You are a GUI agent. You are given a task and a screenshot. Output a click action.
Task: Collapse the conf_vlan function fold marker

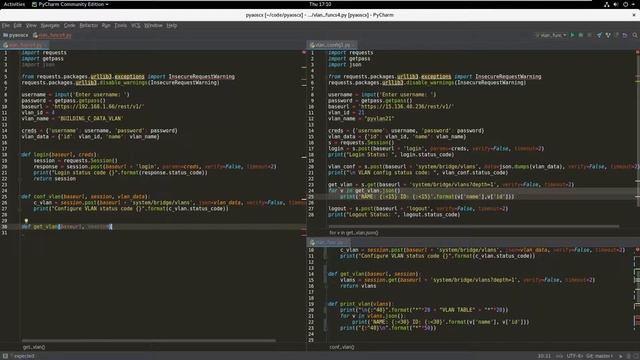pyautogui.click(x=20, y=197)
